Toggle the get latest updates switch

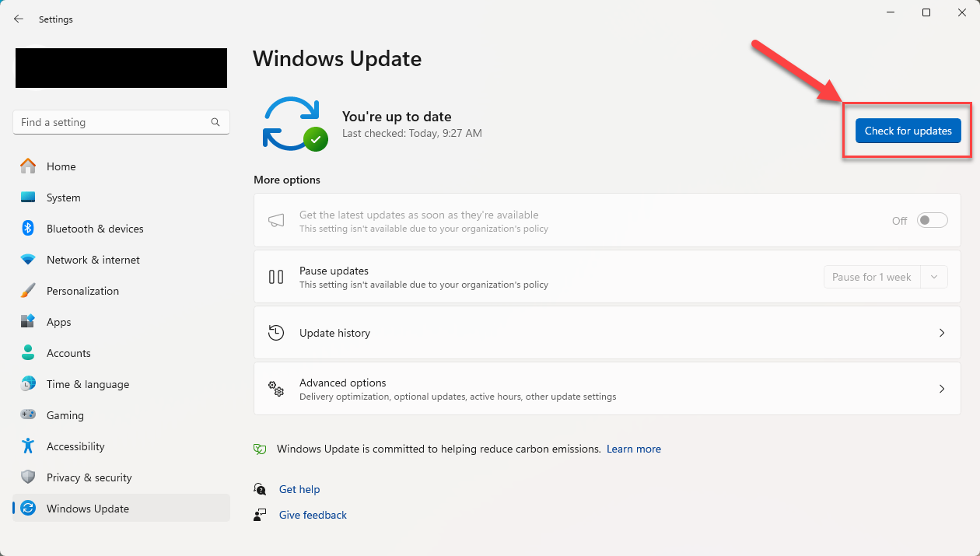pyautogui.click(x=933, y=221)
